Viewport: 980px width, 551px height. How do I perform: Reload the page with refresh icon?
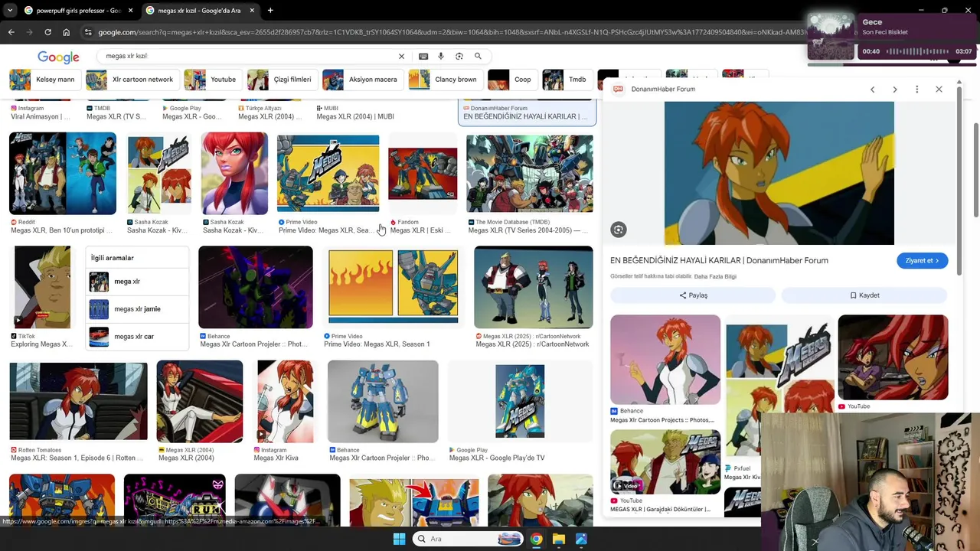click(x=47, y=32)
